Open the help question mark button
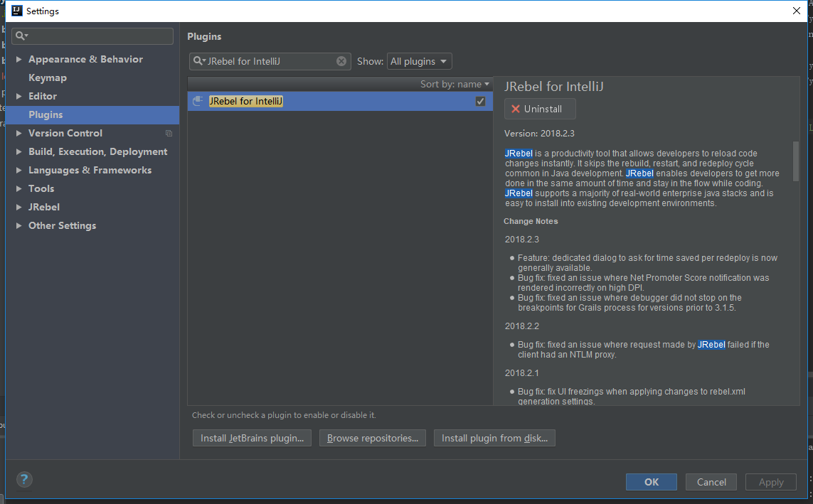Screen dimensions: 813x504 tap(24, 480)
